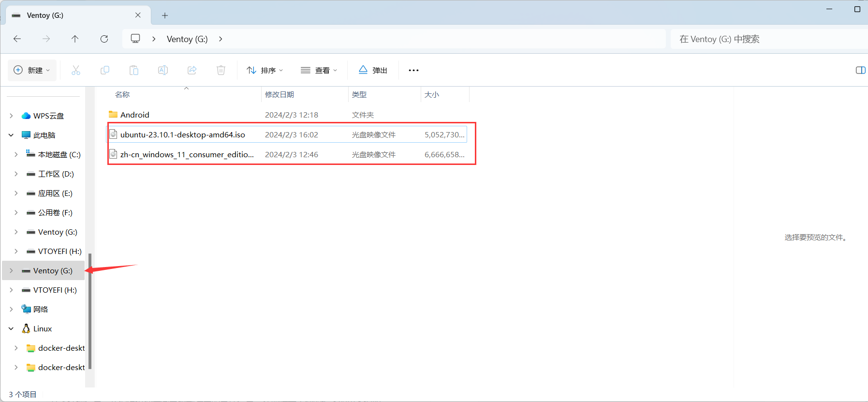The height and width of the screenshot is (402, 868).
Task: Click the 5,052,730... size cell
Action: point(444,134)
